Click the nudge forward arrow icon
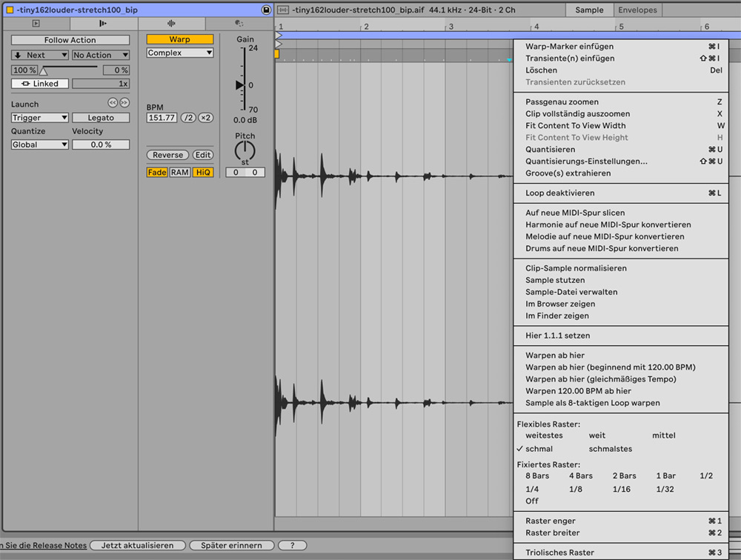The width and height of the screenshot is (741, 560). click(124, 103)
